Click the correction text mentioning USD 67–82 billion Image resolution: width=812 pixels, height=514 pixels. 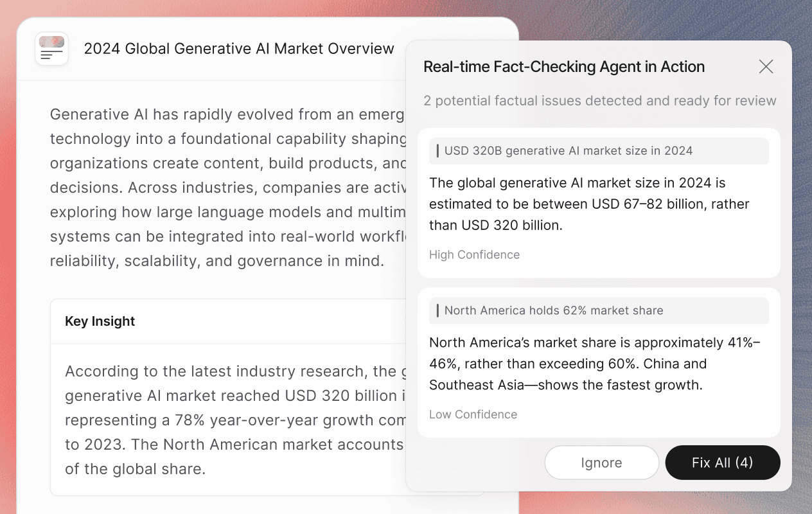[x=589, y=204]
